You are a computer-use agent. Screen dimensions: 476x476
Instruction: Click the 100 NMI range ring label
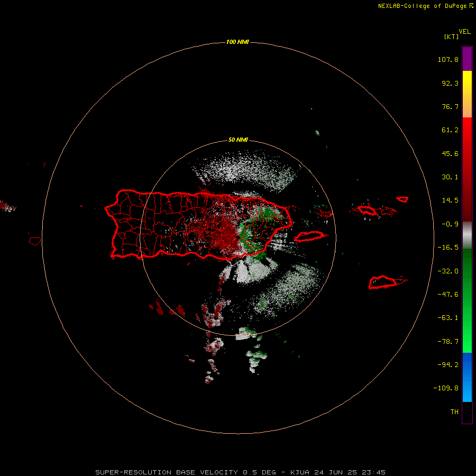[237, 42]
